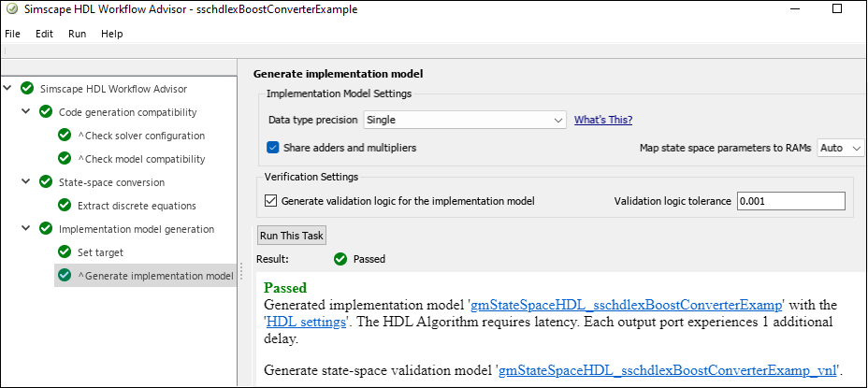Toggle Share adders and multipliers checkbox

[x=273, y=148]
